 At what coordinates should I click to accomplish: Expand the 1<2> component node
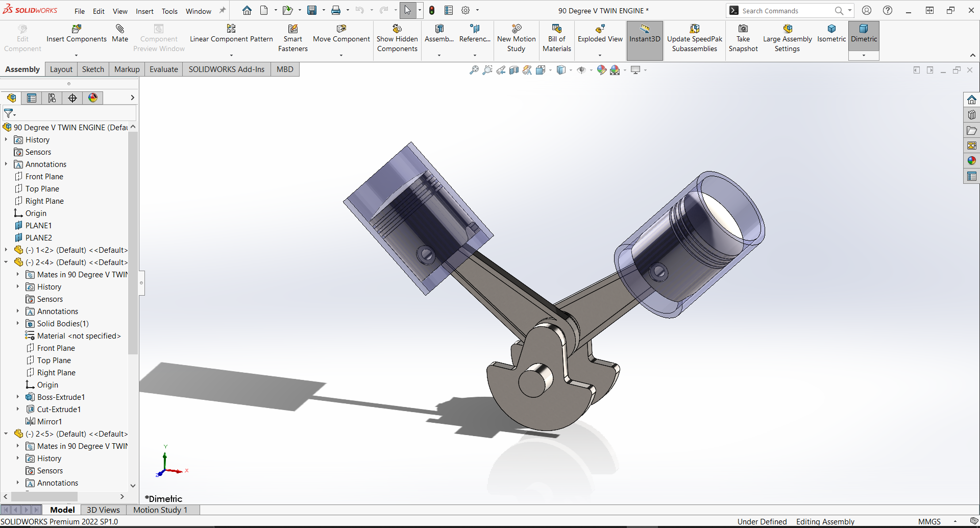tap(6, 250)
